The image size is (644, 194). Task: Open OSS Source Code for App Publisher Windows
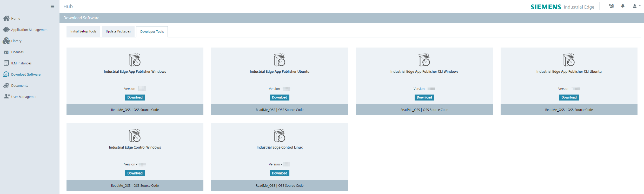[146, 110]
